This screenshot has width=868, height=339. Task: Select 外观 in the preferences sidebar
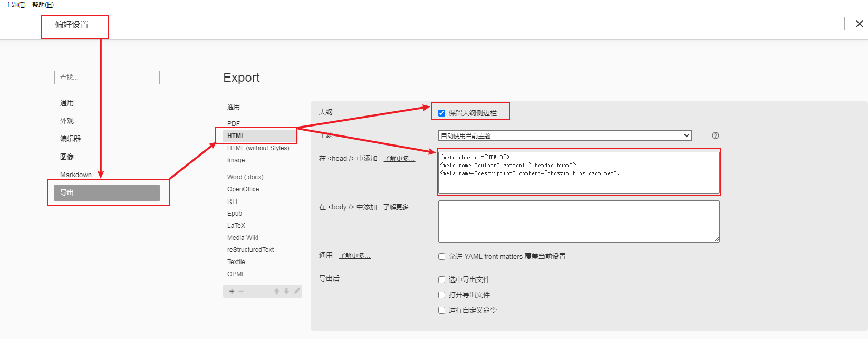point(67,121)
